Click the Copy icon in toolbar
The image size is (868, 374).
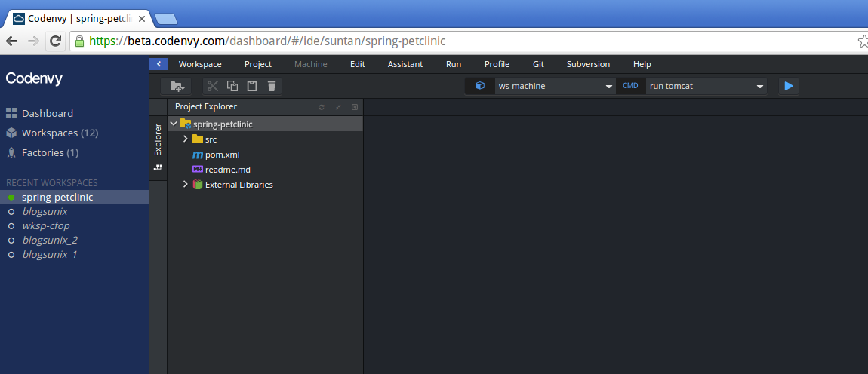tap(232, 86)
